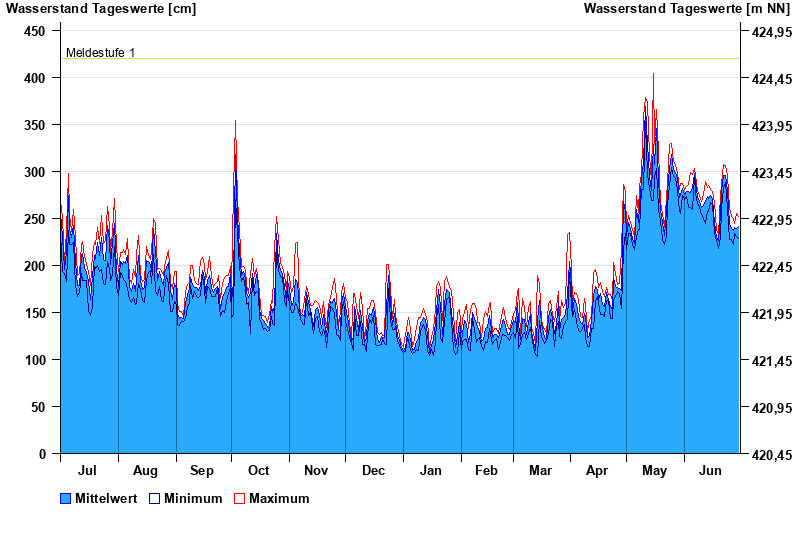Image resolution: width=800 pixels, height=550 pixels.
Task: Click the Jun month label
Action: (711, 470)
